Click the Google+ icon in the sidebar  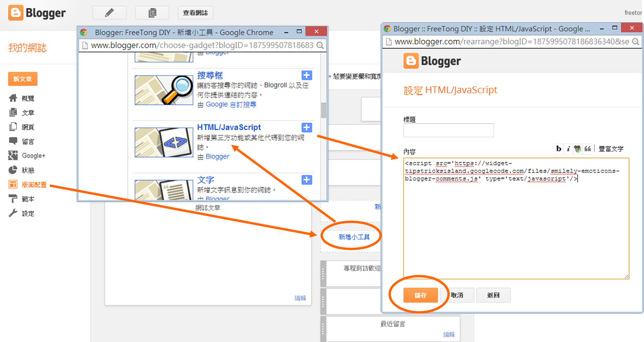[13, 155]
